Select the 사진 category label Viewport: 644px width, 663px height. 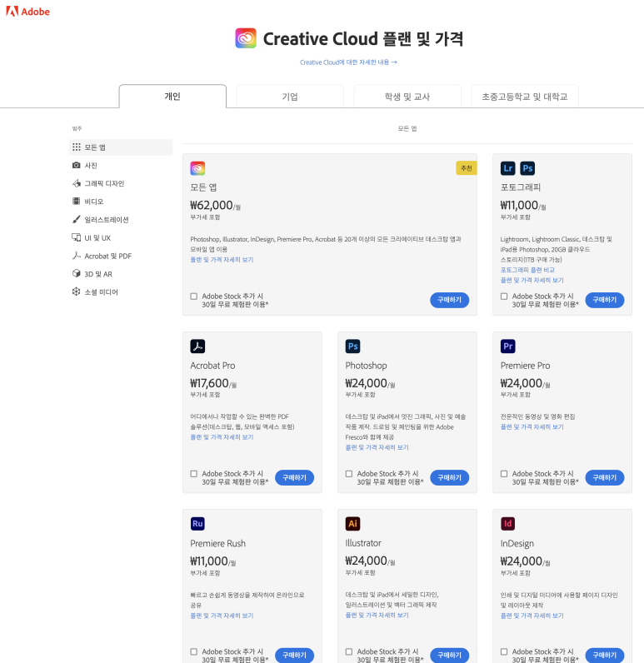(91, 165)
